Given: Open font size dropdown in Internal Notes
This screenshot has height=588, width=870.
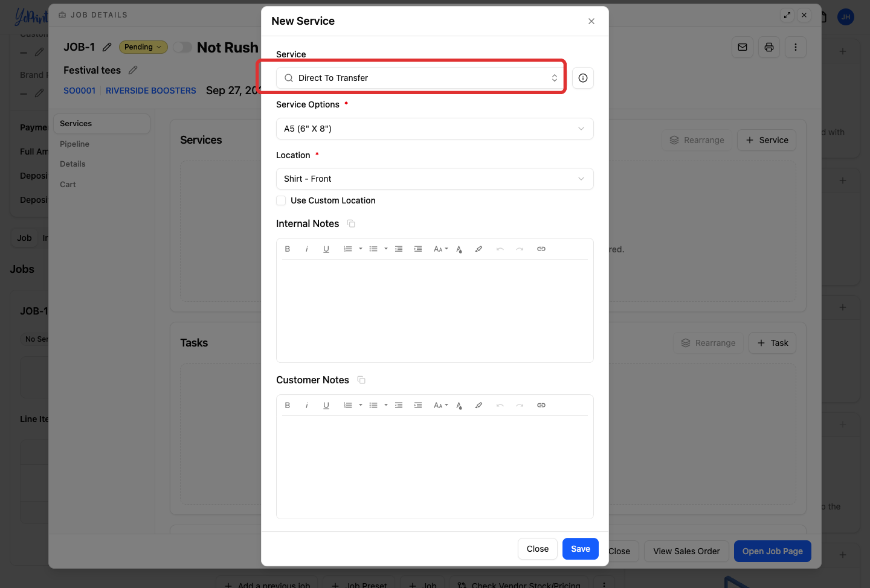Looking at the screenshot, I should point(441,249).
